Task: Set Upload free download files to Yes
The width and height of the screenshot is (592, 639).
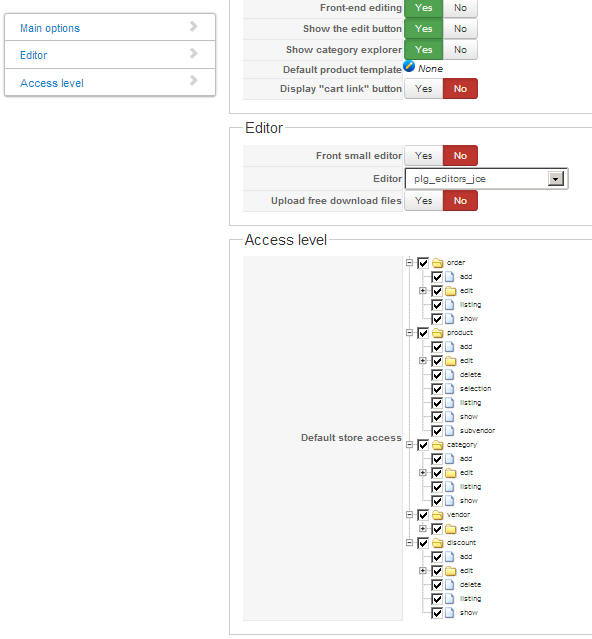Action: [424, 201]
